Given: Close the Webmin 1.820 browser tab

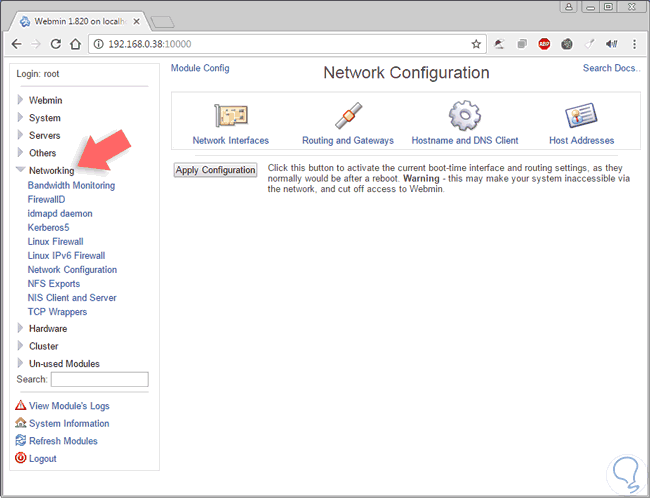Looking at the screenshot, I should click(x=136, y=22).
